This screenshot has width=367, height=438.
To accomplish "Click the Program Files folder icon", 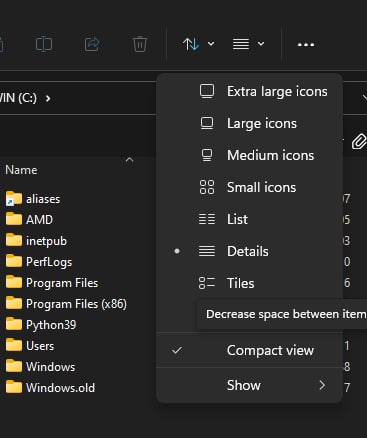I will click(14, 282).
